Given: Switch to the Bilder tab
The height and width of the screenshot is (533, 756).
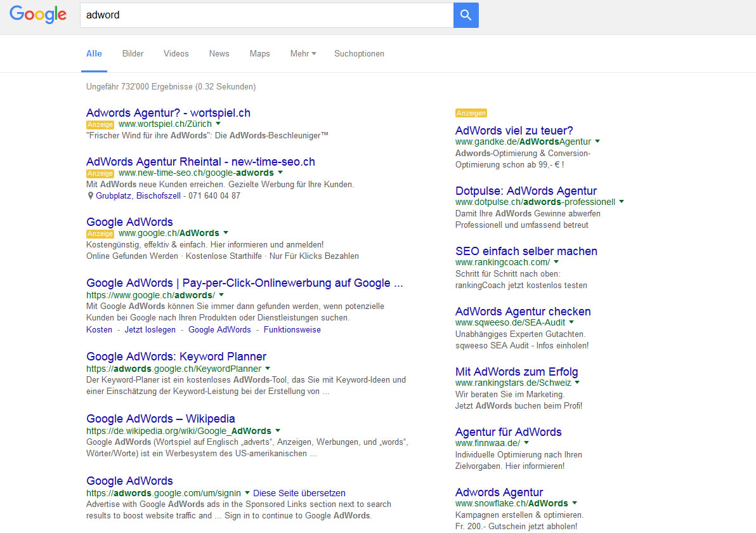Looking at the screenshot, I should coord(133,53).
